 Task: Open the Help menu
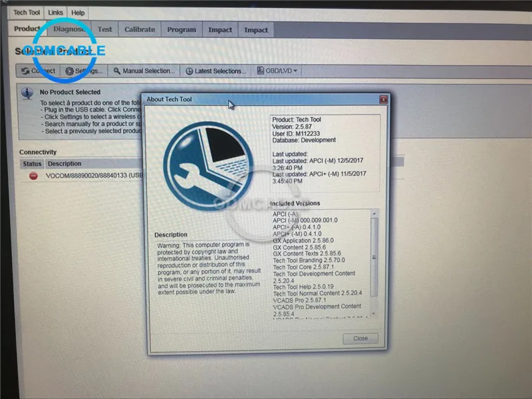(x=78, y=13)
